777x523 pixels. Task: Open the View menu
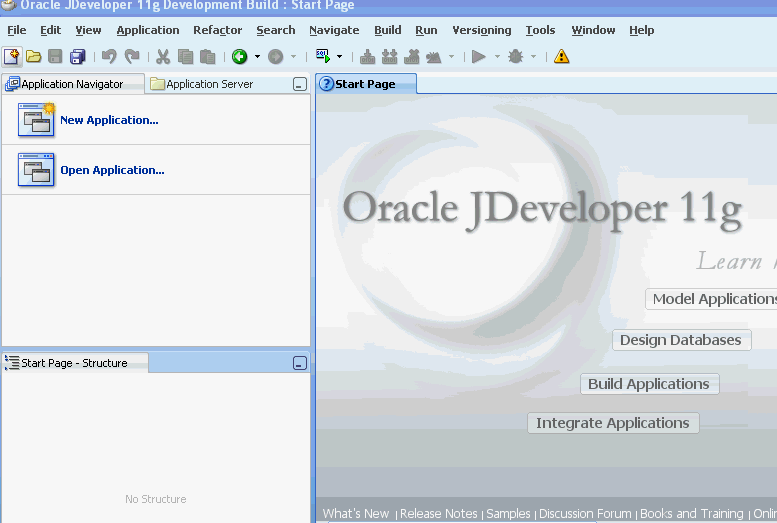click(x=88, y=30)
